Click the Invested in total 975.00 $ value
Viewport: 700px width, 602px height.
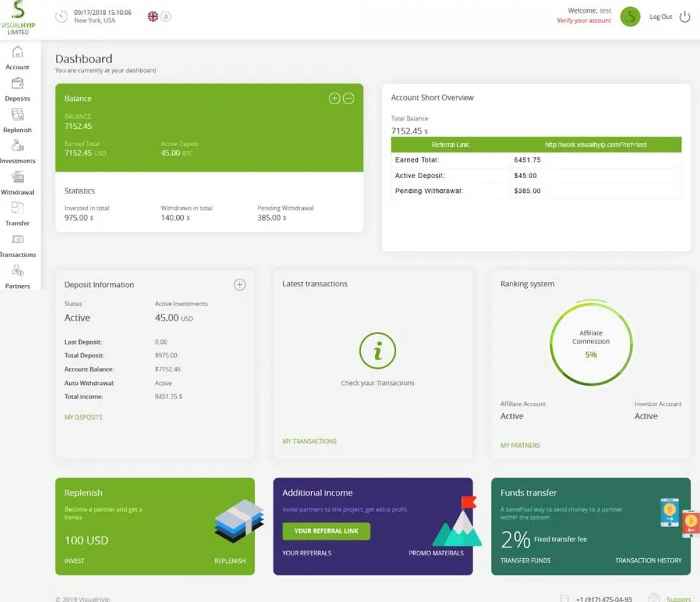[79, 218]
